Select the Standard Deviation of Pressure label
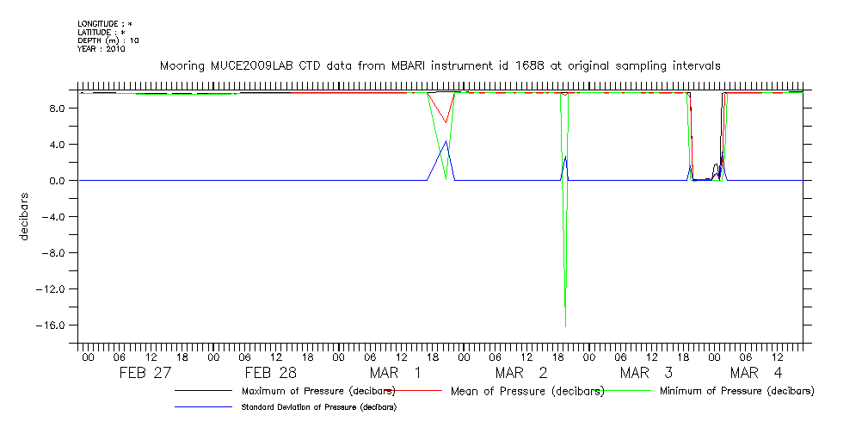The image size is (868, 434). pyautogui.click(x=320, y=406)
